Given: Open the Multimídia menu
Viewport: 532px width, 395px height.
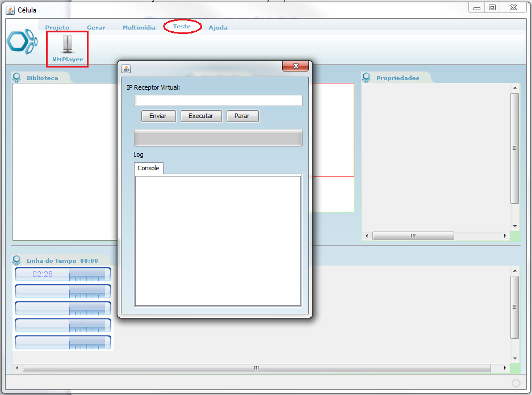Looking at the screenshot, I should (139, 27).
